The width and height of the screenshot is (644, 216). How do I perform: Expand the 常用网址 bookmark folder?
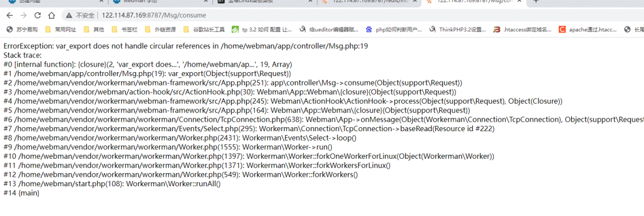[61, 29]
